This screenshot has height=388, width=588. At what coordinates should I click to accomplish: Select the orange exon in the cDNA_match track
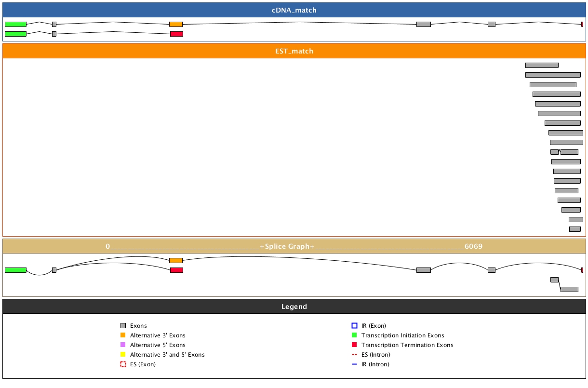click(x=176, y=24)
